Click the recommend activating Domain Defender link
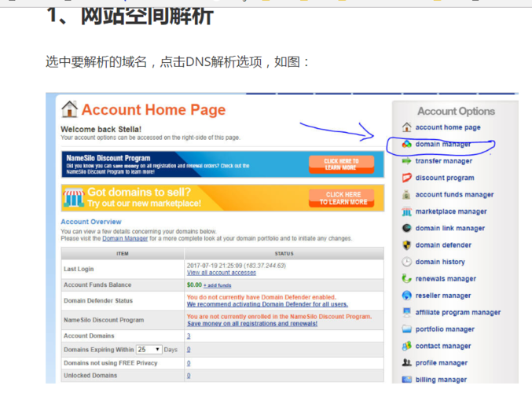 267,304
